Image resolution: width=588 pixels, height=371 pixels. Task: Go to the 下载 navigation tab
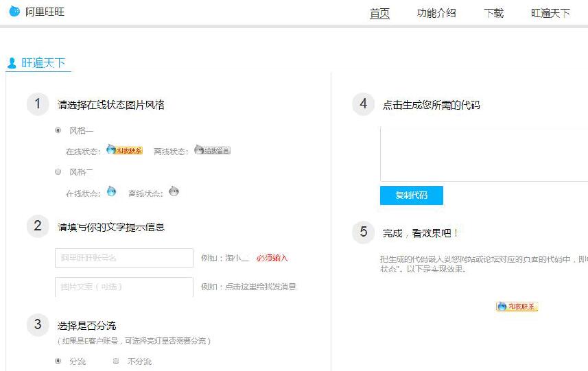pyautogui.click(x=493, y=14)
